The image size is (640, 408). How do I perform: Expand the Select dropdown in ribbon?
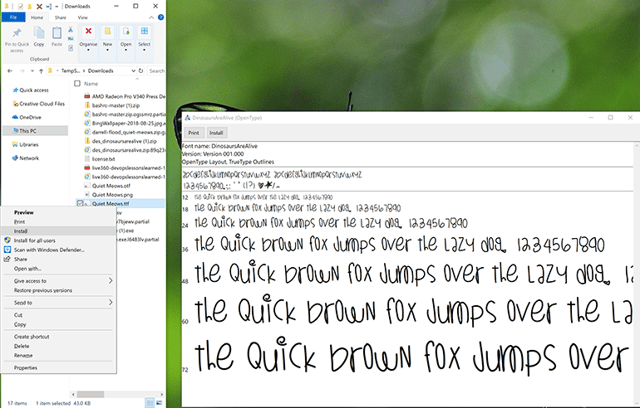click(x=144, y=50)
